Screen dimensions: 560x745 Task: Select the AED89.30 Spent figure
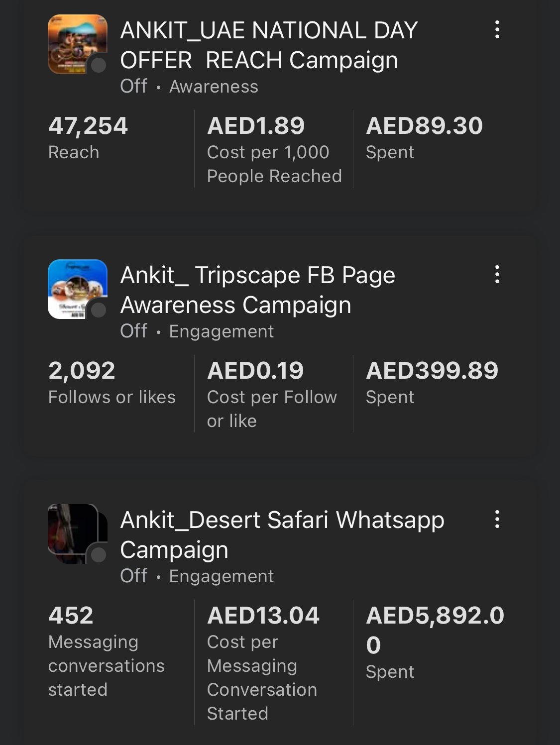click(x=424, y=137)
